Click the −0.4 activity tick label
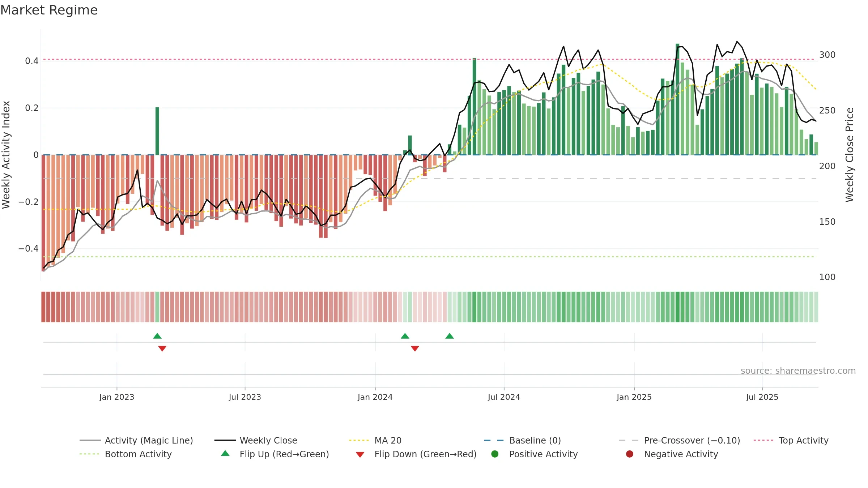868x488 pixels. 29,249
